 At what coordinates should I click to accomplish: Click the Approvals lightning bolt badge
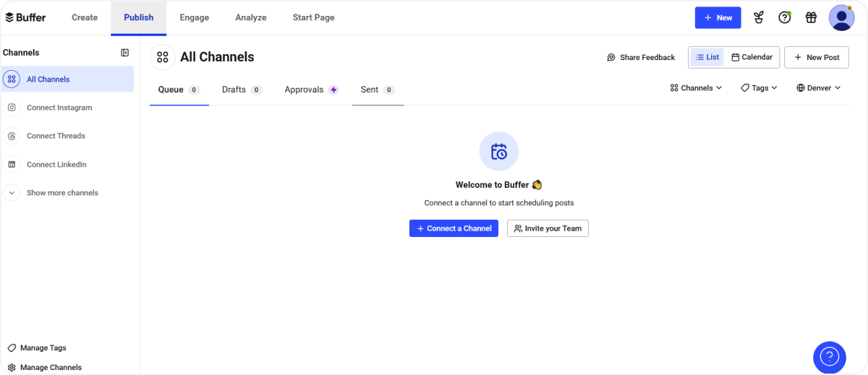click(x=333, y=90)
